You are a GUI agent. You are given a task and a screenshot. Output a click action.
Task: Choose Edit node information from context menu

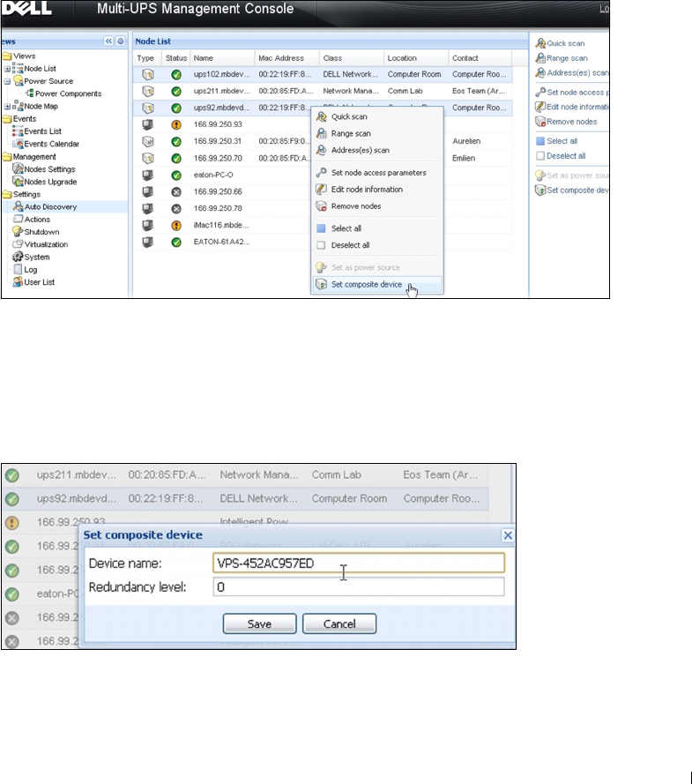367,190
